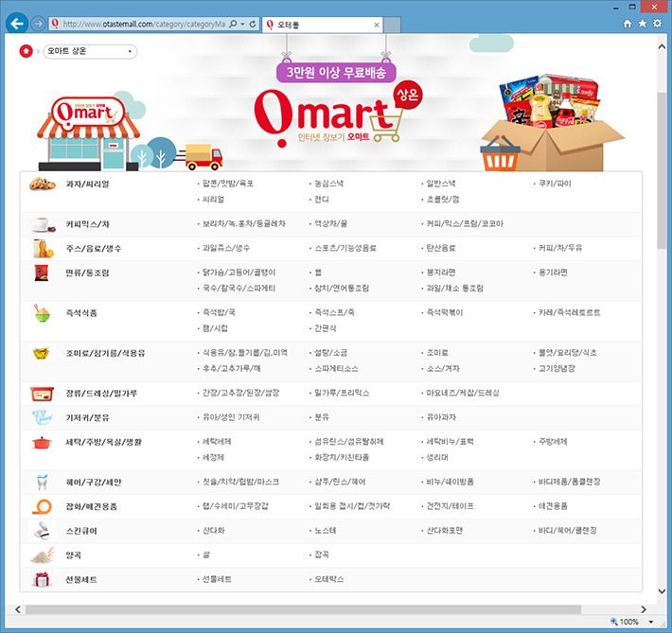Open the address bar autocomplete dropdown arrow
The height and width of the screenshot is (633, 672).
click(x=242, y=24)
